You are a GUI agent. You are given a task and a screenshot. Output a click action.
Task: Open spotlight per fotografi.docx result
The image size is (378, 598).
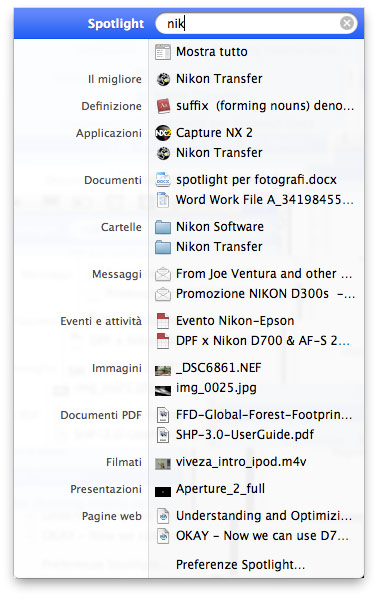tap(256, 180)
